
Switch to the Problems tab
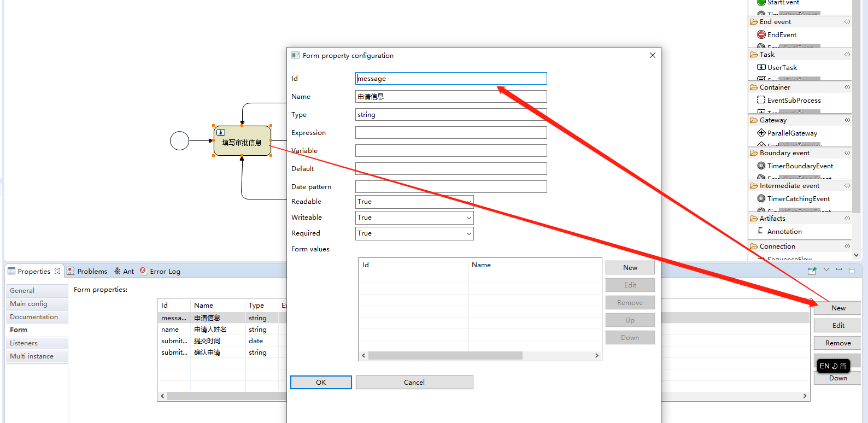[x=87, y=271]
